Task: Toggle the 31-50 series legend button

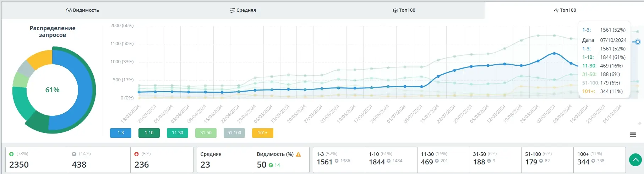Action: pyautogui.click(x=206, y=133)
